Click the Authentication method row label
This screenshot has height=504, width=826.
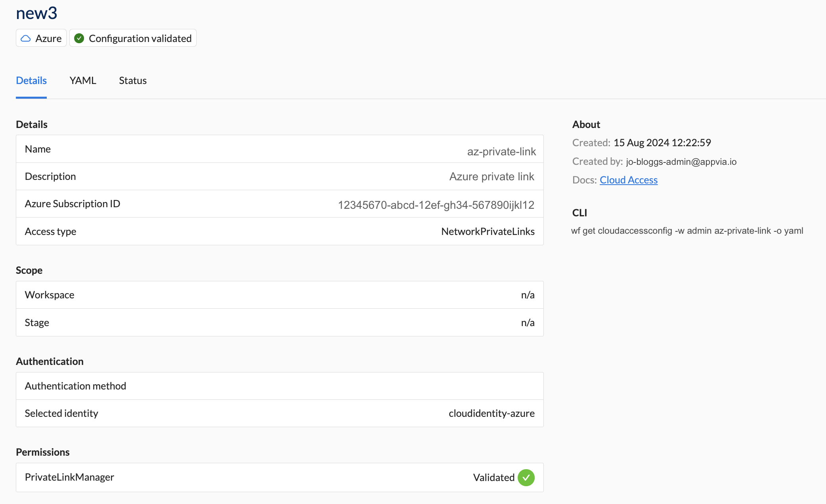[75, 386]
